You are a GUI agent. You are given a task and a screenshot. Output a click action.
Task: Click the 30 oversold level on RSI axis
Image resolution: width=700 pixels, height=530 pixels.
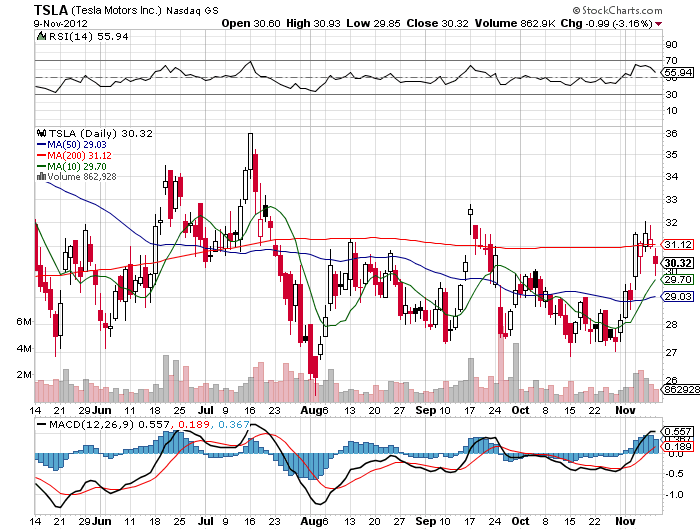click(671, 95)
